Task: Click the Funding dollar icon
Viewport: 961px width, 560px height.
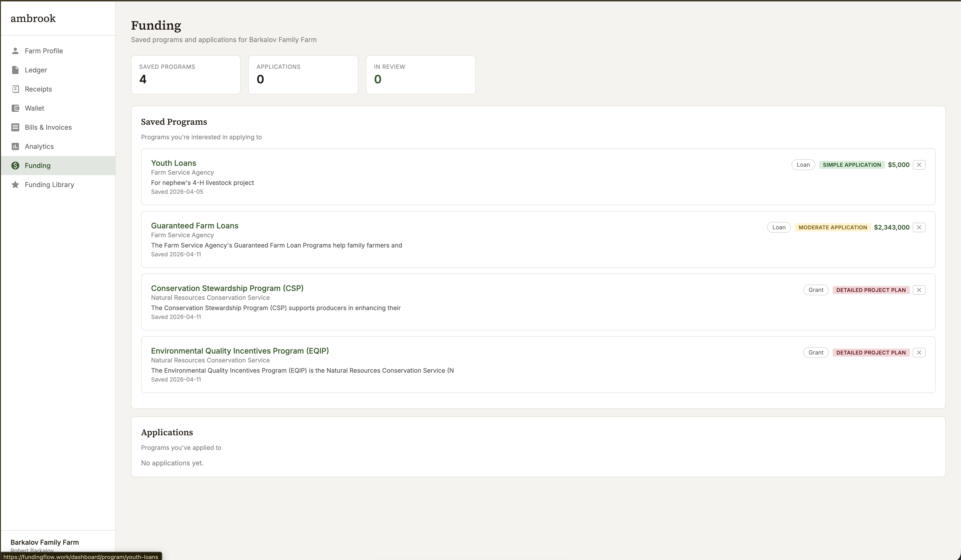Action: (15, 166)
